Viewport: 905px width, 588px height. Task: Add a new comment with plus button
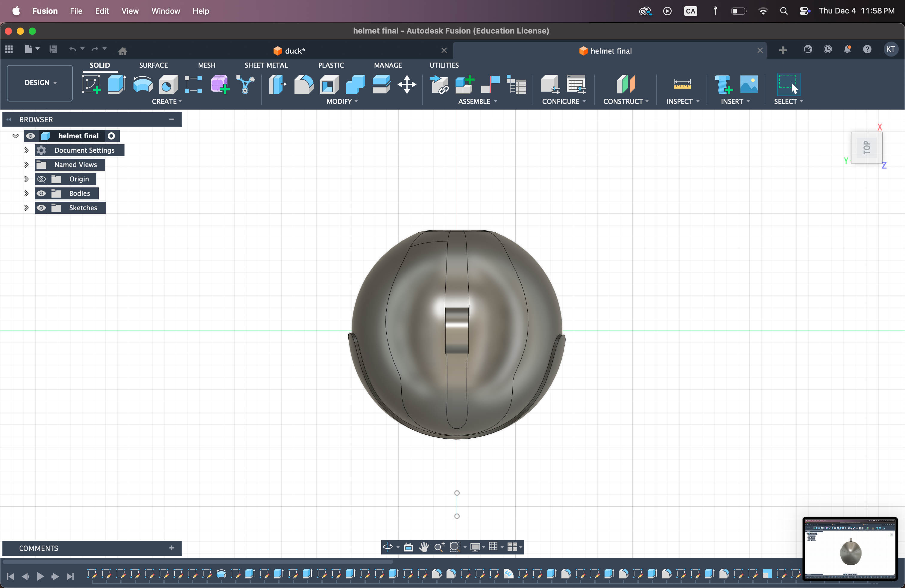[171, 548]
